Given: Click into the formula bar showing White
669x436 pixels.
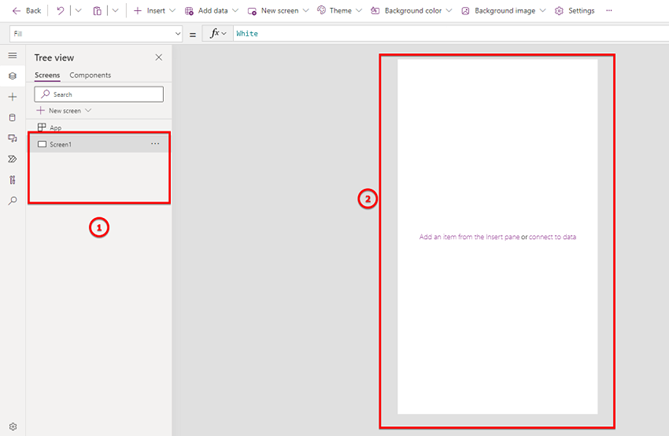Looking at the screenshot, I should click(451, 34).
